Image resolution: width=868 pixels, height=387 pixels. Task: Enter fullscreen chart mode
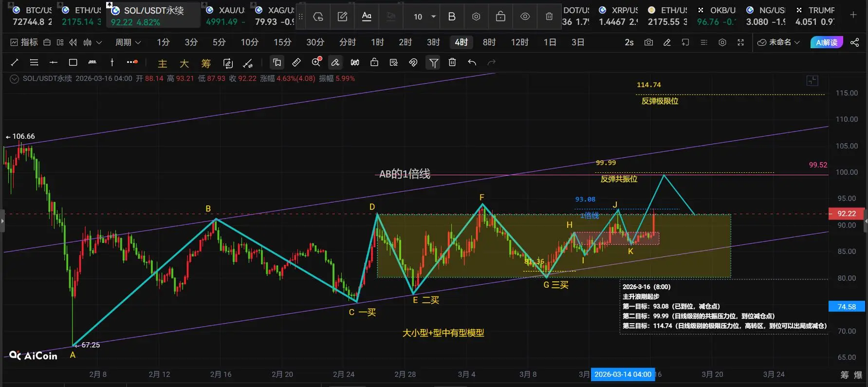(740, 42)
